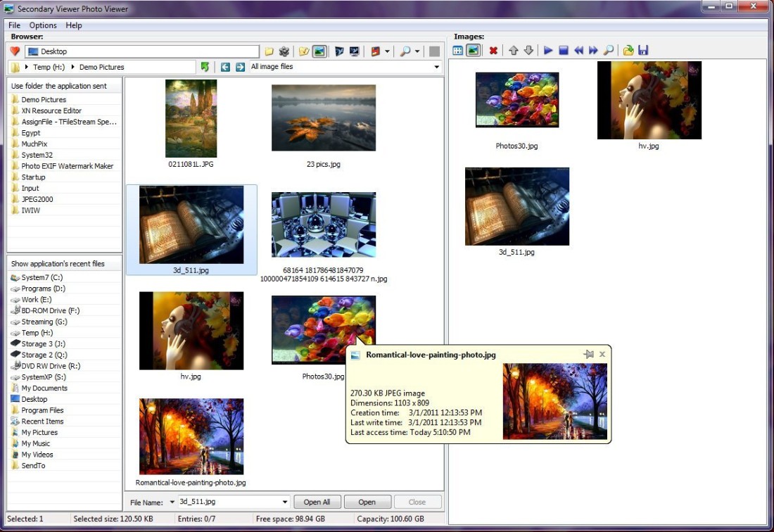The image size is (774, 532).
Task: Click the Open All button
Action: click(x=317, y=501)
